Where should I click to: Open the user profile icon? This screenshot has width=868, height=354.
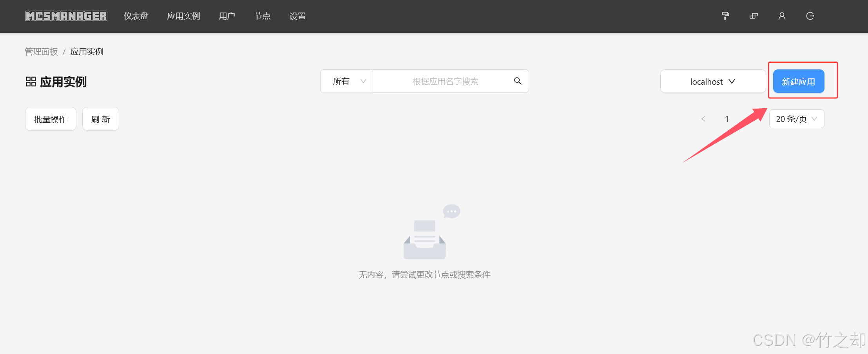[782, 16]
